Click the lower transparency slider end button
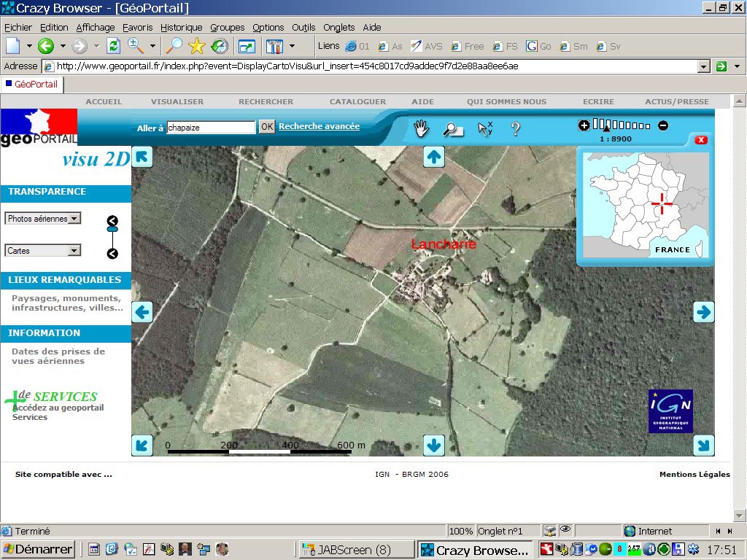747x560 pixels. (112, 254)
